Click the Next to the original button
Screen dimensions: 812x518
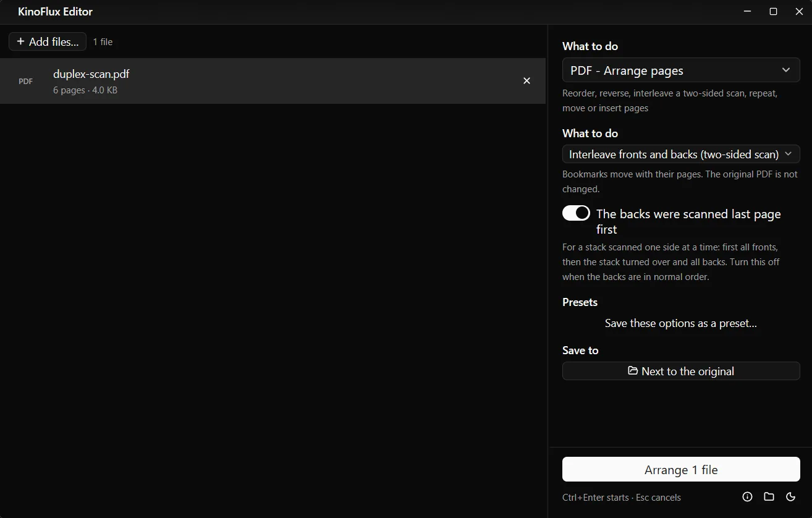[x=681, y=371]
